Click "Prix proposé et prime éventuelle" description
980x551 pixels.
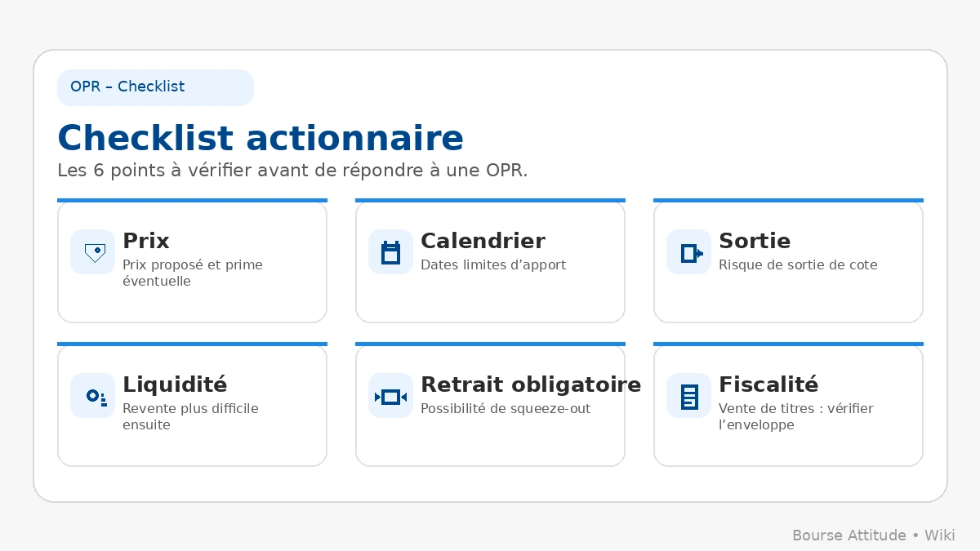point(193,273)
